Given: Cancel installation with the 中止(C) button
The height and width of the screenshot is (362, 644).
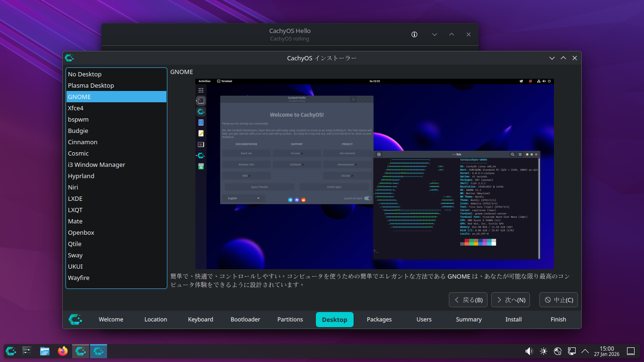Looking at the screenshot, I should pyautogui.click(x=559, y=300).
